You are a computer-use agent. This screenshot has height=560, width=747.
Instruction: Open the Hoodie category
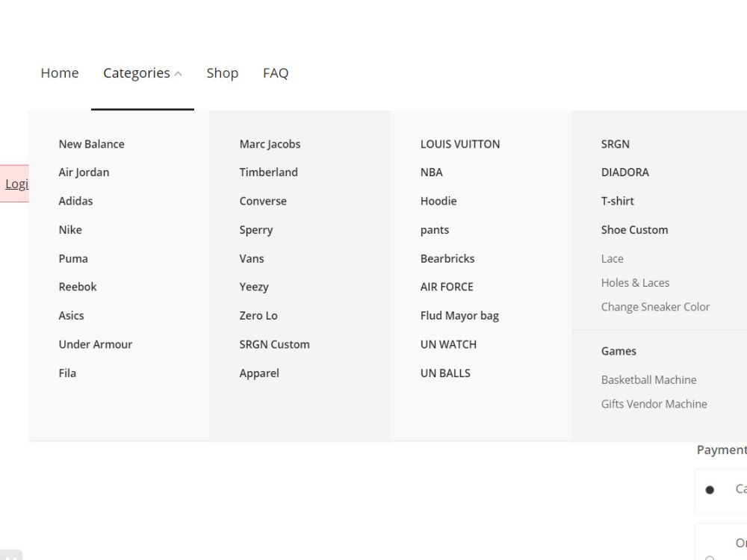[438, 201]
